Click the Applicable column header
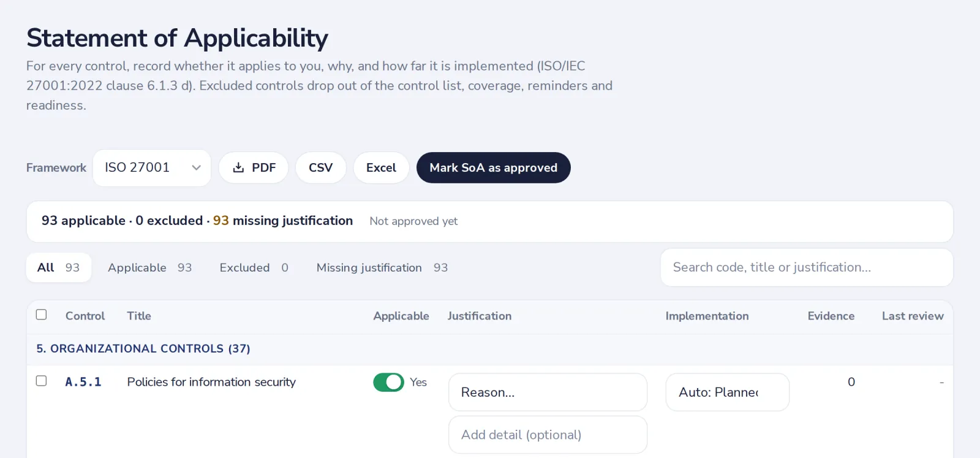The height and width of the screenshot is (458, 980). click(401, 316)
